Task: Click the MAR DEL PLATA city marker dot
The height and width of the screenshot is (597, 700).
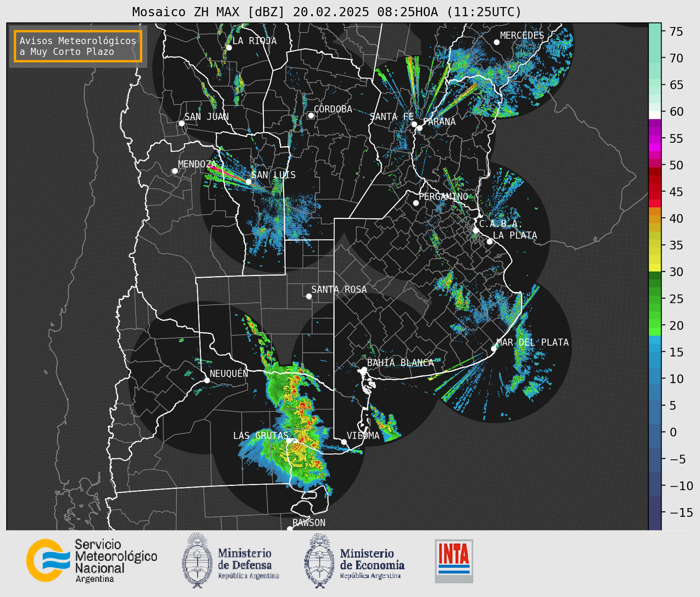Action: pyautogui.click(x=494, y=349)
